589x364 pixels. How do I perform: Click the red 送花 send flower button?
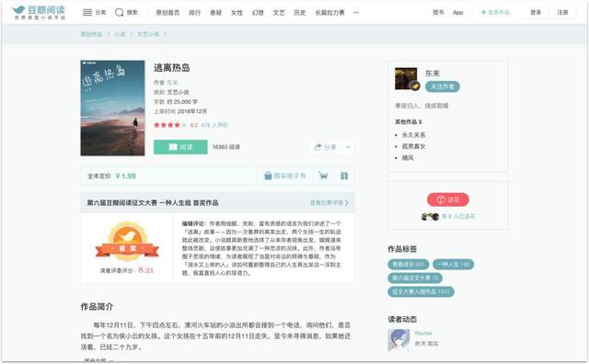(448, 199)
